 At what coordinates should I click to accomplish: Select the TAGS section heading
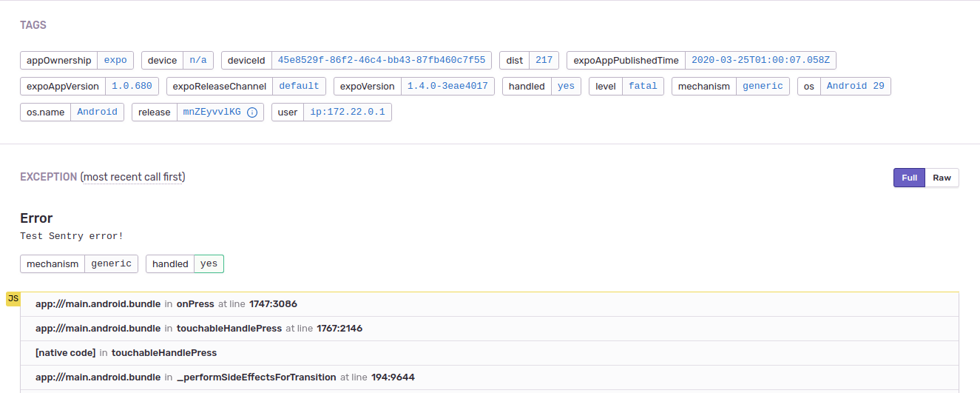(x=33, y=25)
